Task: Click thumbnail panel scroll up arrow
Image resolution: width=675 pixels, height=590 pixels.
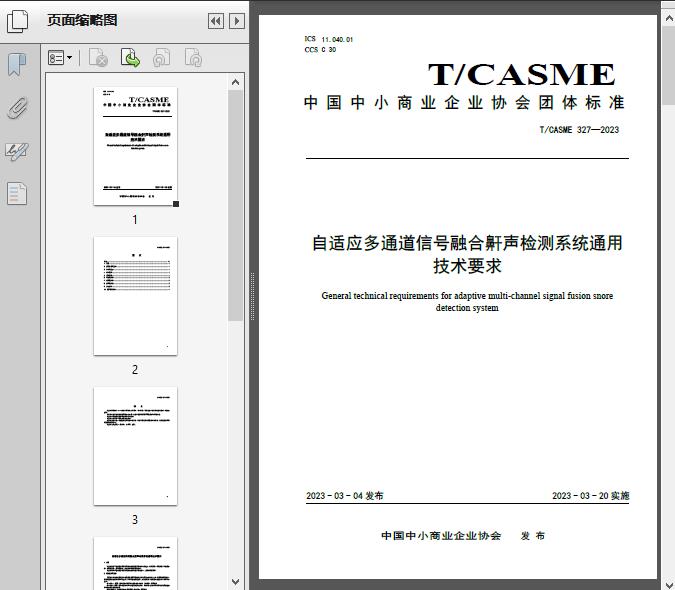Action: 235,82
